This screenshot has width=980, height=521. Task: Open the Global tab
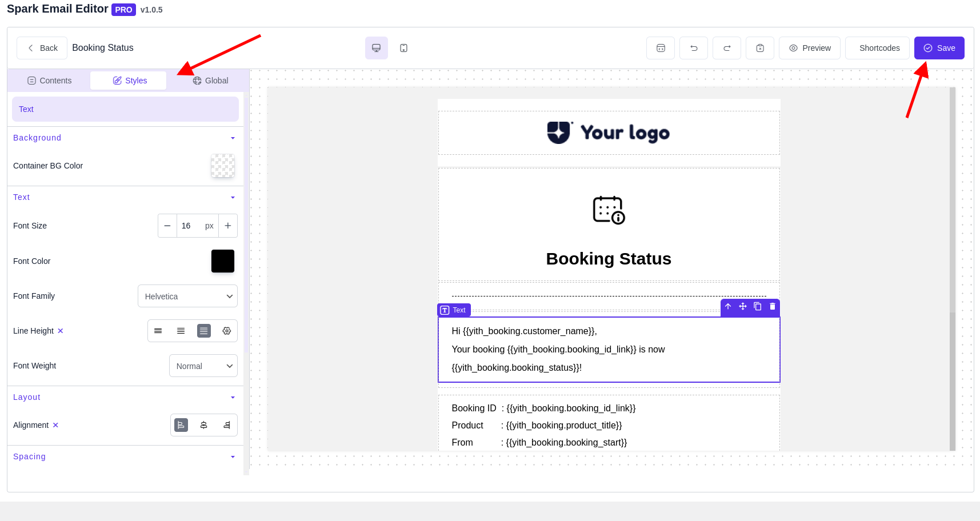click(x=210, y=81)
